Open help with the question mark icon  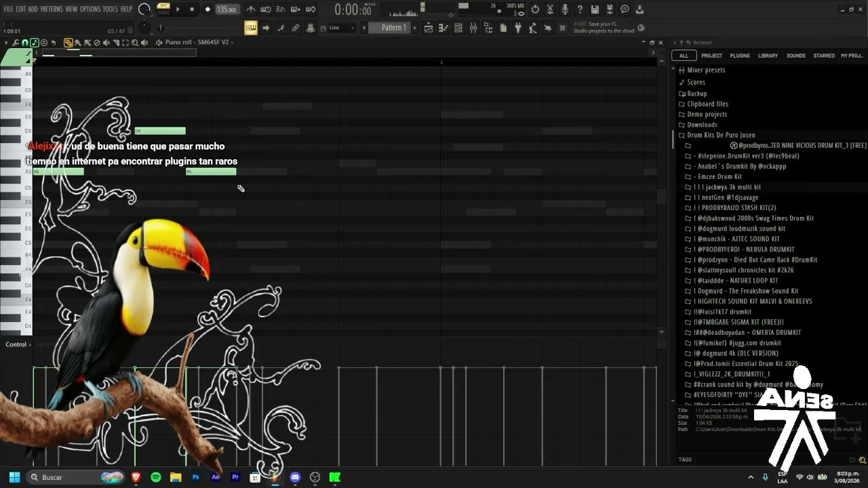(580, 9)
